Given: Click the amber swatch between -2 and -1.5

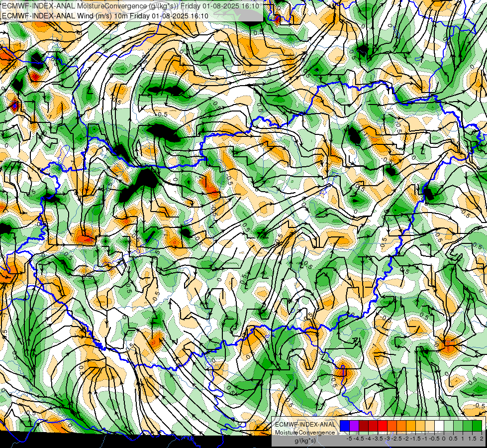Looking at the screenshot, I should point(411,426).
